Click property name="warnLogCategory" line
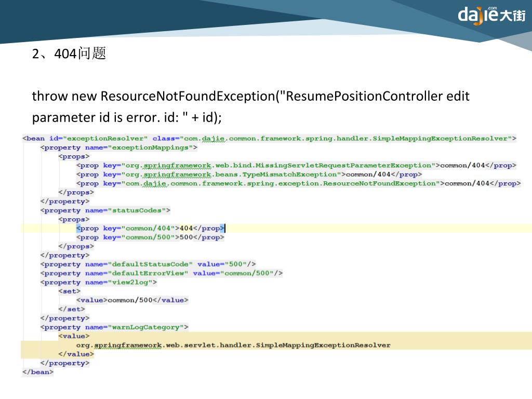 114,327
